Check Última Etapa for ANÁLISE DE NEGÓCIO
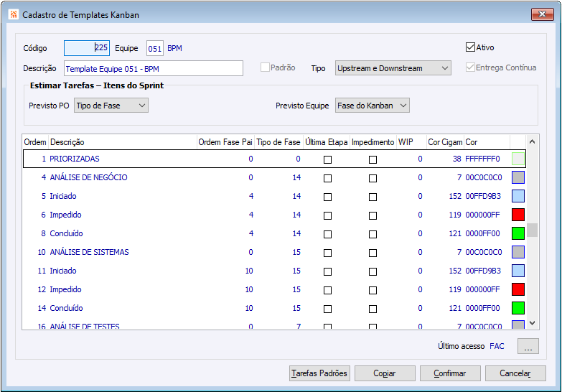The height and width of the screenshot is (392, 562). click(327, 178)
